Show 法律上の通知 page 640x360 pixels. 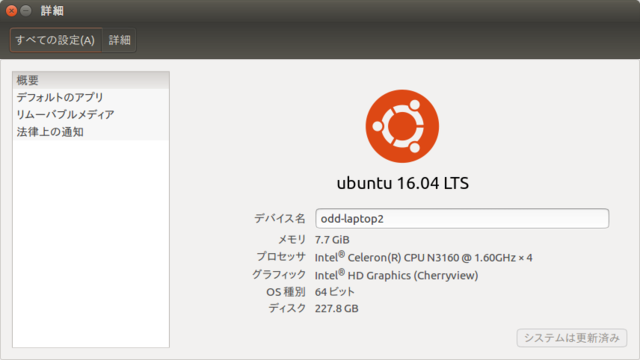(91, 132)
